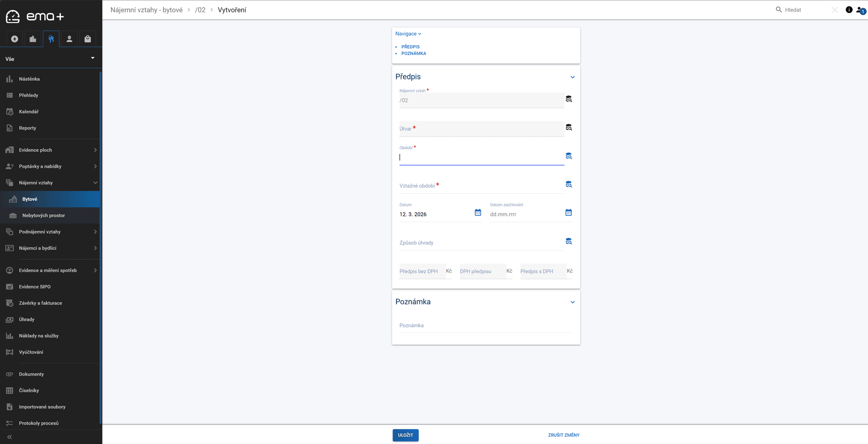Click the Útvar search lookup icon
Image resolution: width=868 pixels, height=444 pixels.
point(569,127)
